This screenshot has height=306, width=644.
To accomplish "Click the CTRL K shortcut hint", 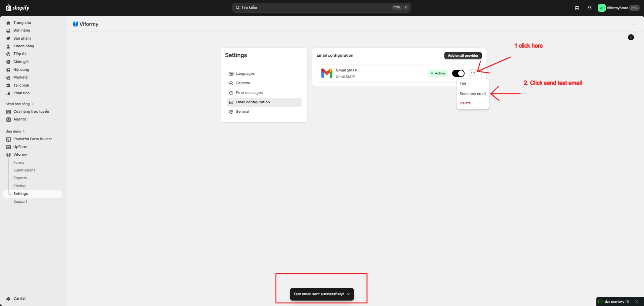I will (x=400, y=7).
